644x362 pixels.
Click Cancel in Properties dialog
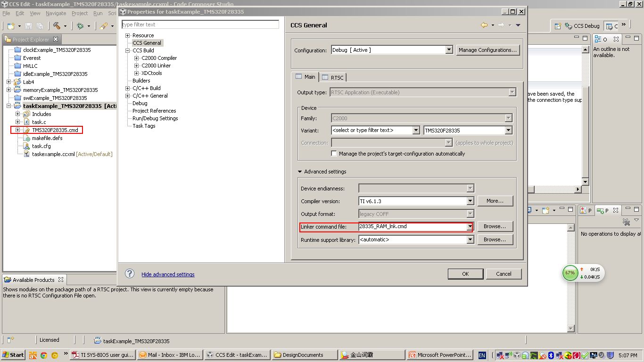504,274
